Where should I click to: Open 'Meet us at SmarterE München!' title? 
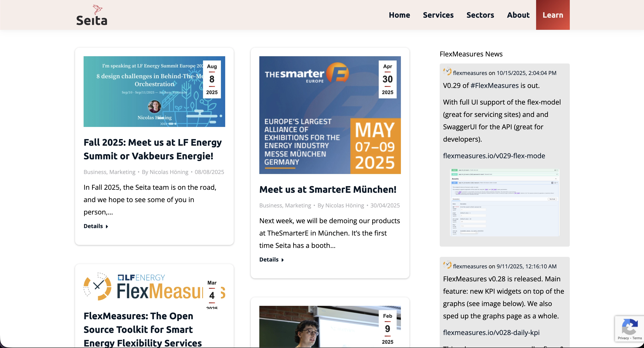point(328,190)
